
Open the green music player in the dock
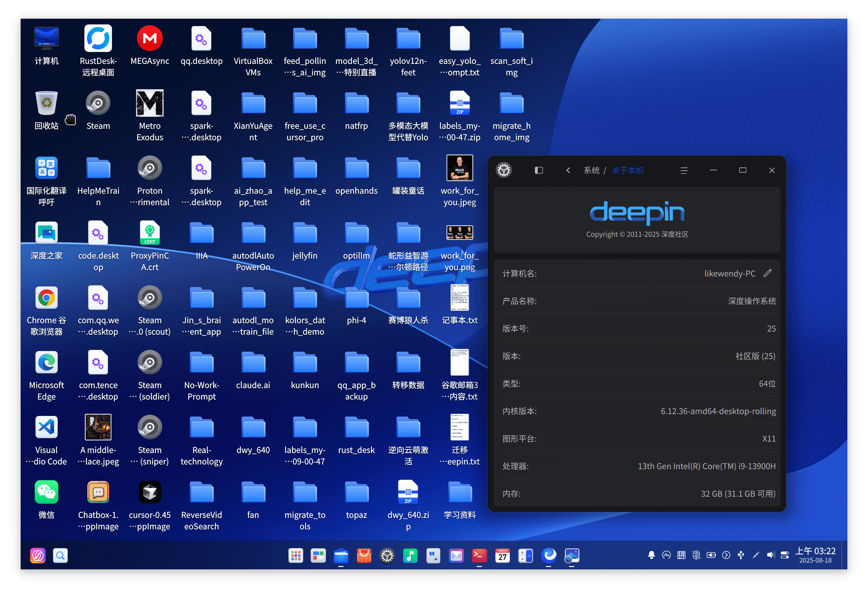[x=410, y=555]
